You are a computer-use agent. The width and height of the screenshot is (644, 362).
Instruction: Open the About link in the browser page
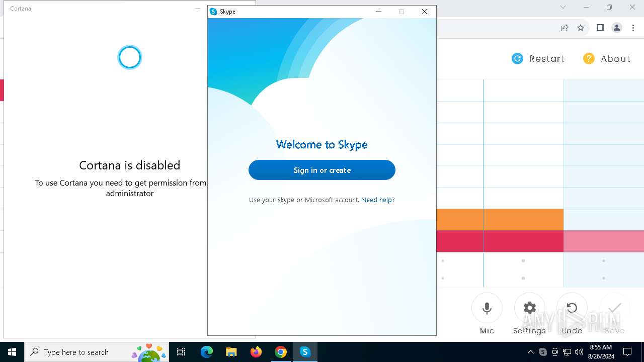pyautogui.click(x=606, y=59)
